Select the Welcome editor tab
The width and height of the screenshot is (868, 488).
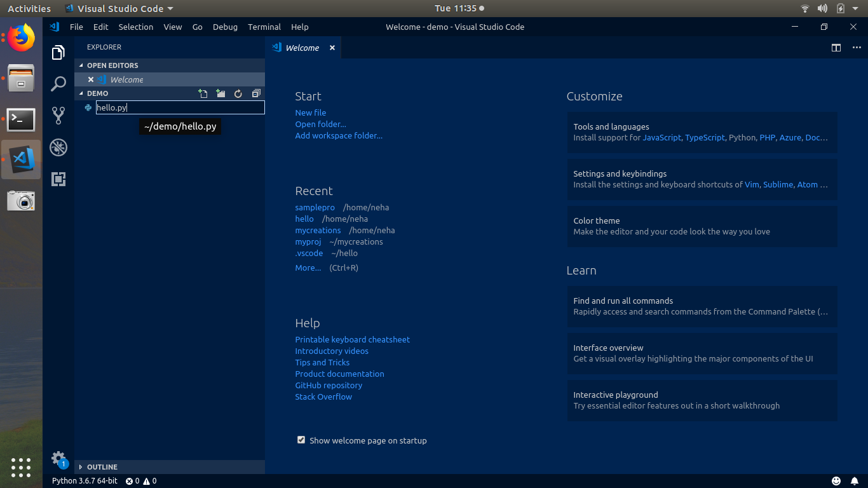pyautogui.click(x=302, y=48)
